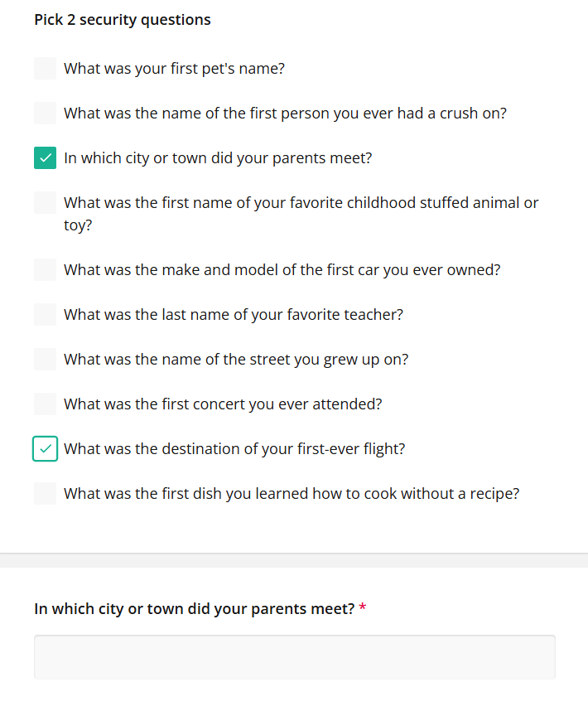
Task: Click the first concert question label text
Action: click(x=223, y=404)
